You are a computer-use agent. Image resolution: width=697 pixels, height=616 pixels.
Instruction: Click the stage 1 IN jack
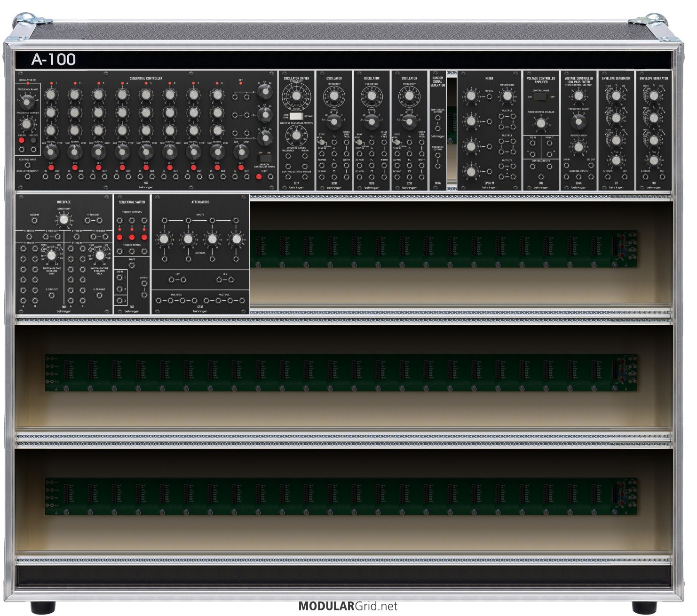(x=46, y=177)
